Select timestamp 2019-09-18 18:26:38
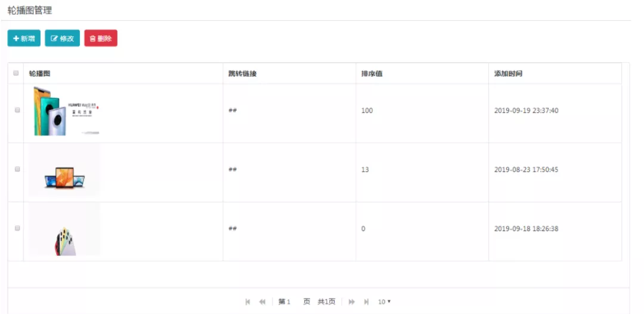This screenshot has width=644, height=314. [x=526, y=229]
